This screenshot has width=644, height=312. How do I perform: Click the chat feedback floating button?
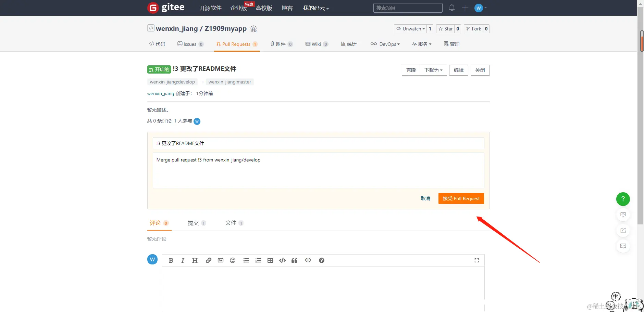[x=623, y=246]
